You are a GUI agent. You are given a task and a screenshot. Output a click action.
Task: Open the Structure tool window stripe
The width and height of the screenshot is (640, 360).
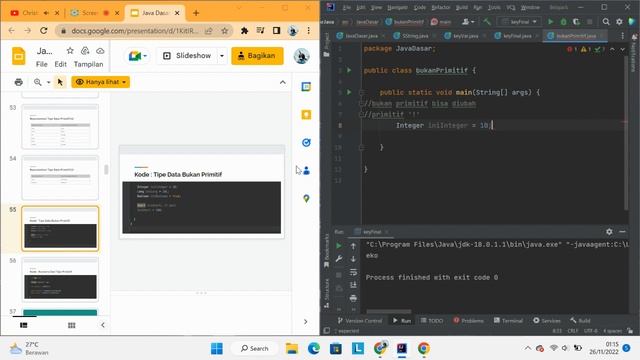(327, 292)
